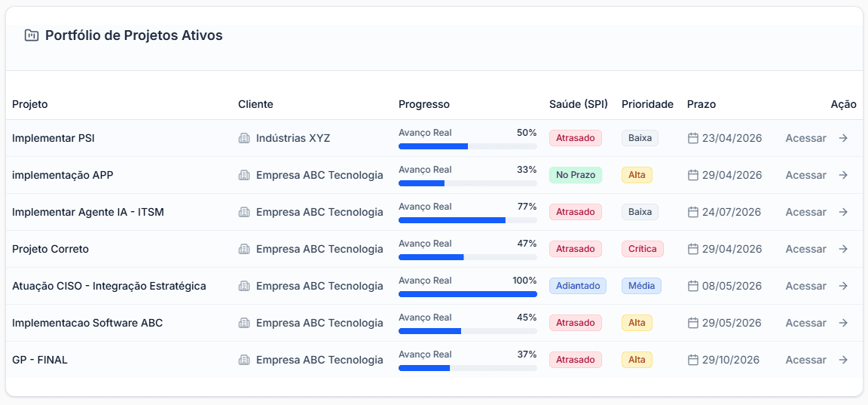This screenshot has height=405, width=868.
Task: Click building icon in Implementar Agente IA row
Action: pos(244,212)
